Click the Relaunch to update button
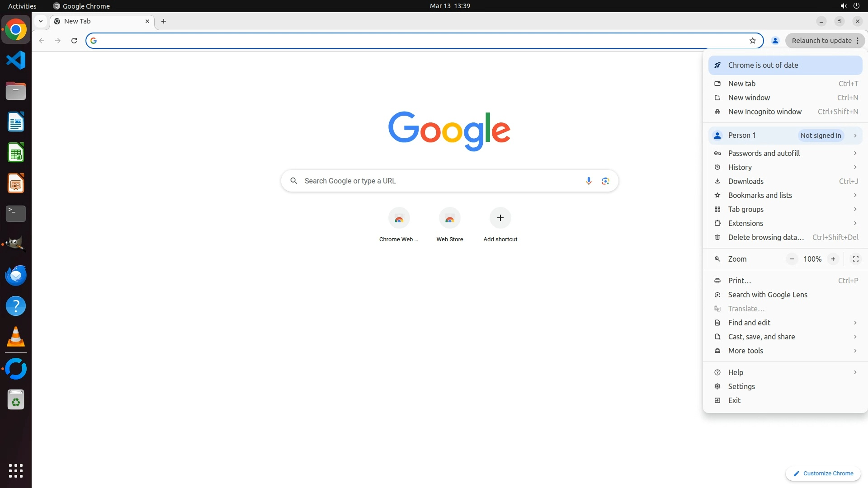Screen dimensions: 868x488 [x=821, y=41]
